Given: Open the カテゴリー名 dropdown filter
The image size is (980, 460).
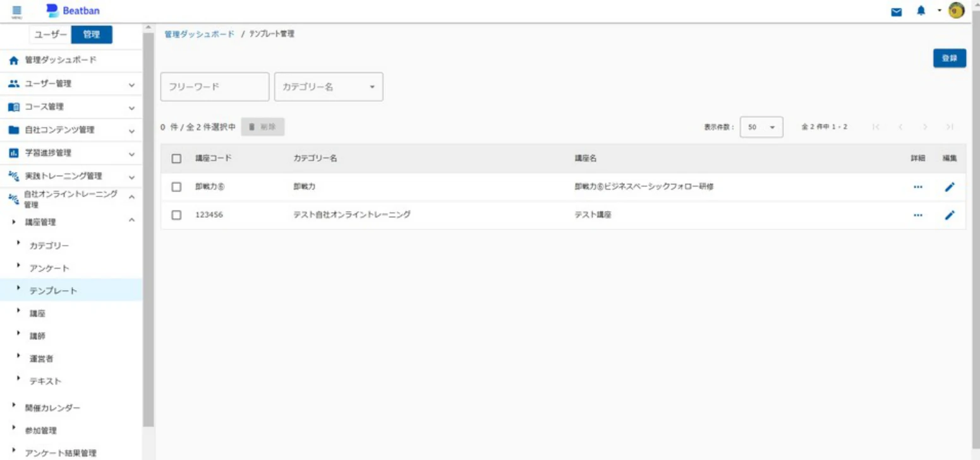Looking at the screenshot, I should point(329,87).
